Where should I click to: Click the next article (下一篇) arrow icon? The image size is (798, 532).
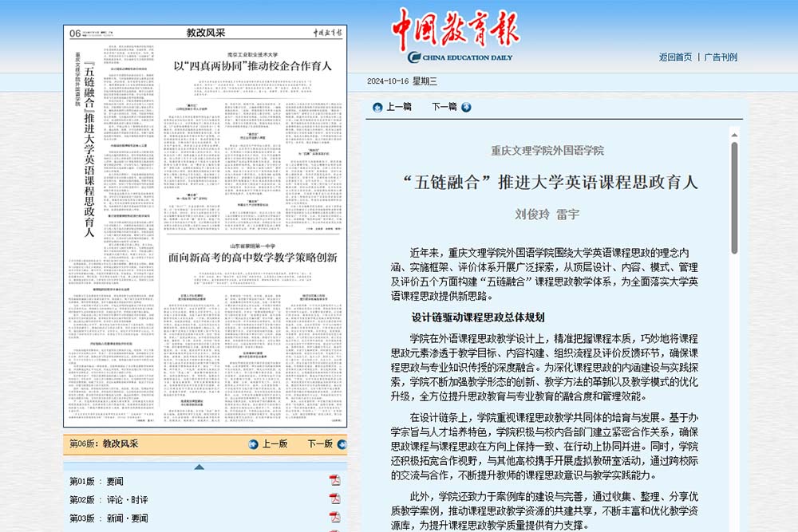coord(466,107)
